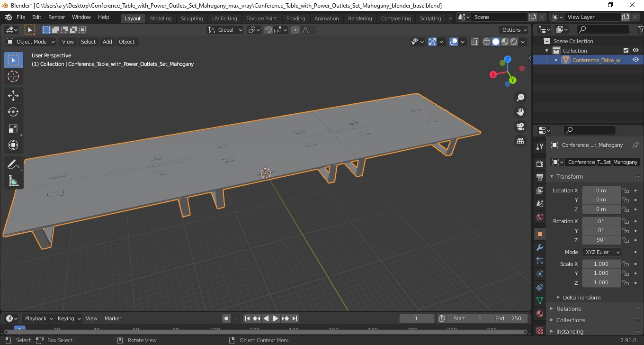Image resolution: width=644 pixels, height=345 pixels.
Task: Open the Object Data properties tab
Action: [539, 300]
